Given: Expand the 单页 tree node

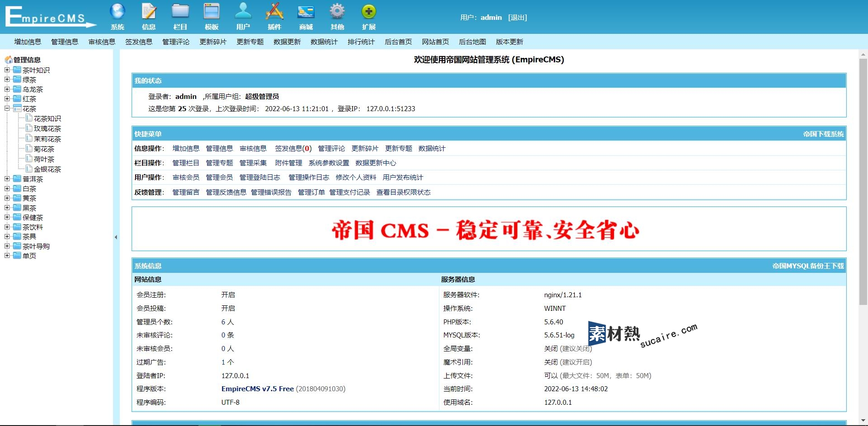Looking at the screenshot, I should point(7,256).
